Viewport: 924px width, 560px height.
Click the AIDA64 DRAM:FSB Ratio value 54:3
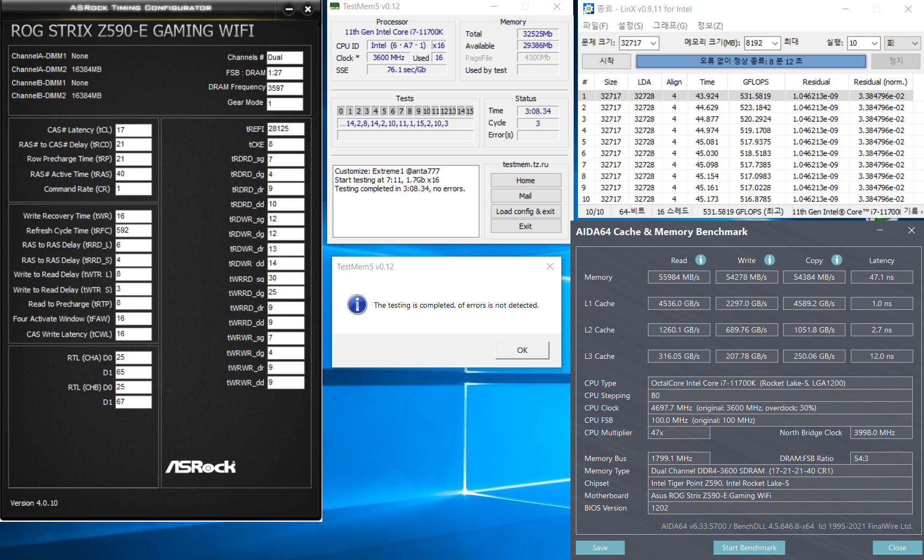[x=881, y=458]
